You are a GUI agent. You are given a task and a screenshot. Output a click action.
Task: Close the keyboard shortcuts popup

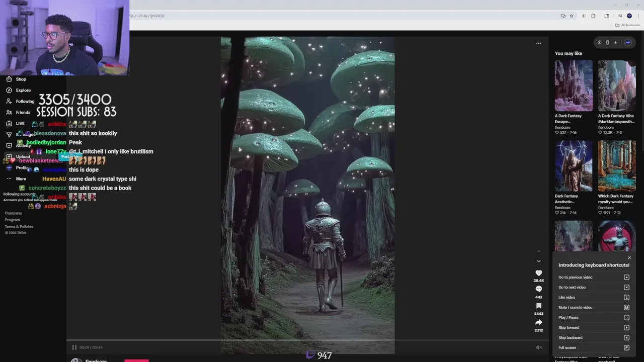(x=629, y=258)
